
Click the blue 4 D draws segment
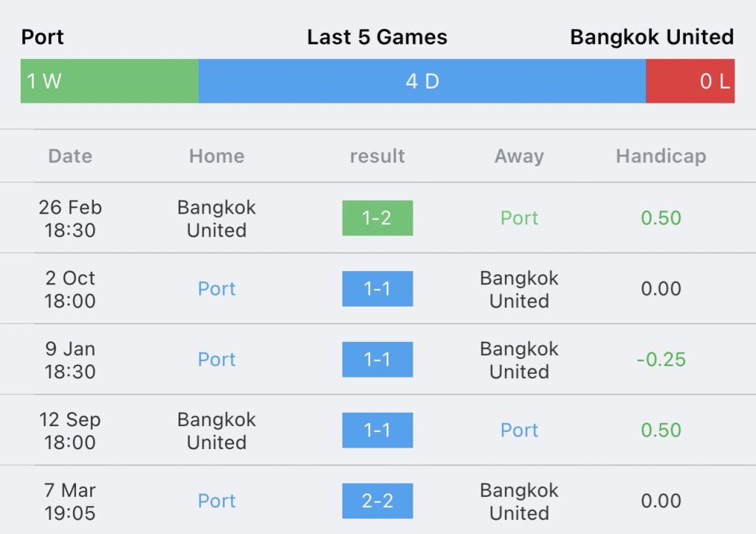[422, 81]
